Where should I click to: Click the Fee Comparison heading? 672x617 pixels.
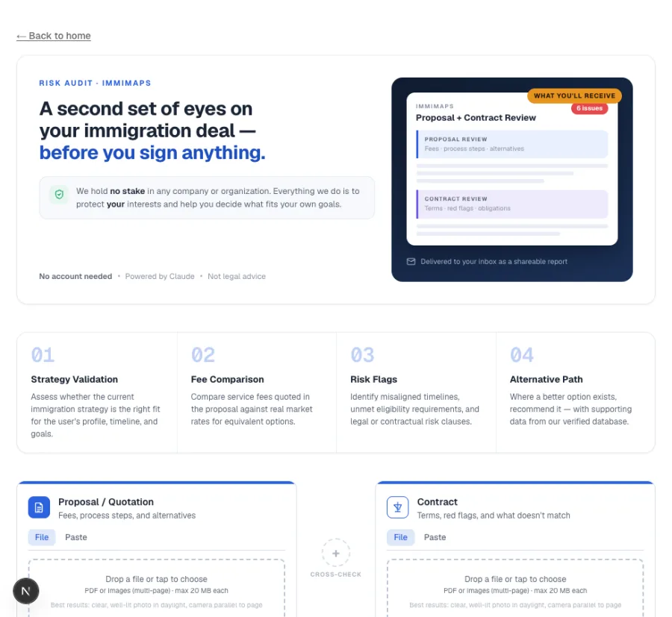(x=228, y=379)
